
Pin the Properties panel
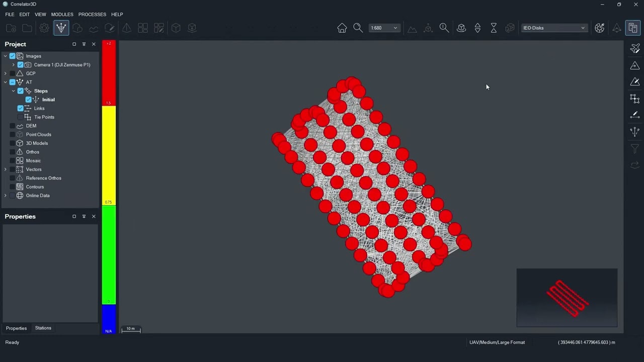[x=84, y=217]
